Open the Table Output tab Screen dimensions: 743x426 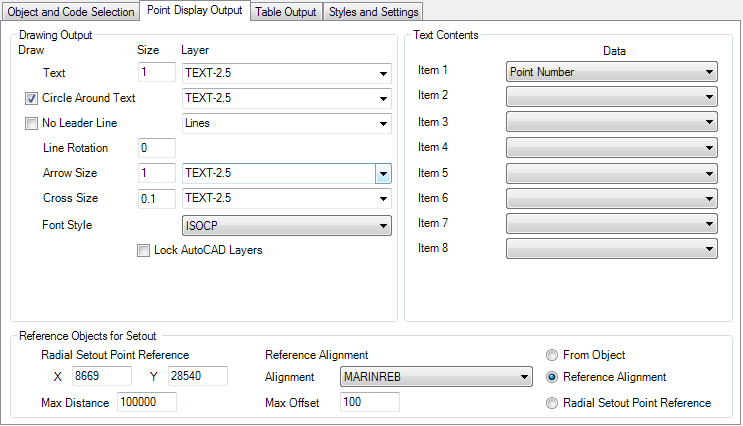pos(285,12)
